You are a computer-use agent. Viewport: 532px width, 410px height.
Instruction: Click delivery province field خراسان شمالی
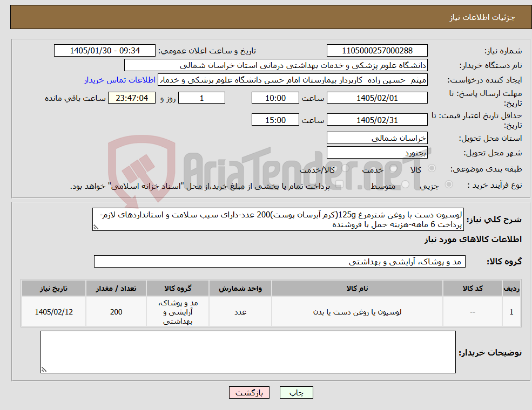[377, 138]
